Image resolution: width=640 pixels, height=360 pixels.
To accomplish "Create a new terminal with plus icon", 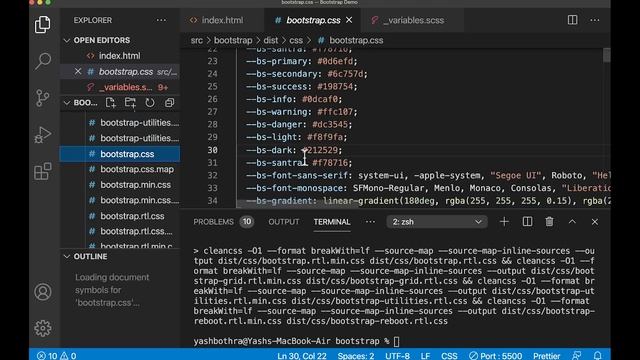I will [504, 222].
